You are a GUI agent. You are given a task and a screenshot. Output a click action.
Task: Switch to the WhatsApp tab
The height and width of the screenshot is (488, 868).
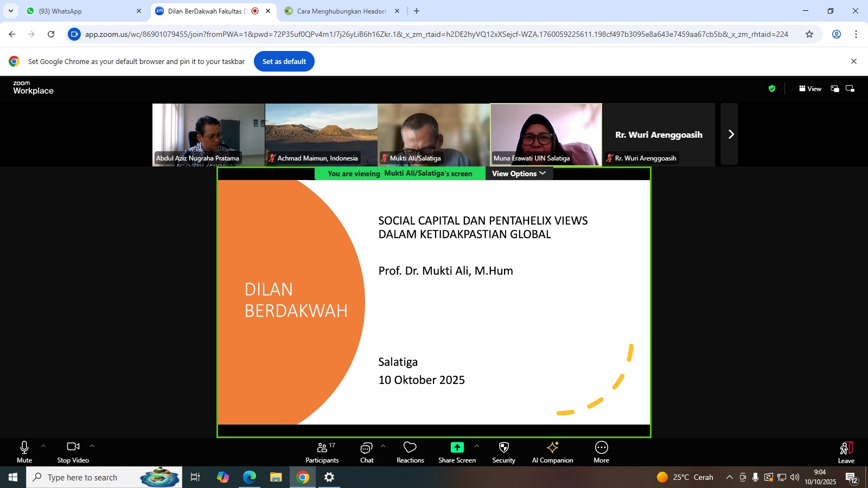pos(81,11)
